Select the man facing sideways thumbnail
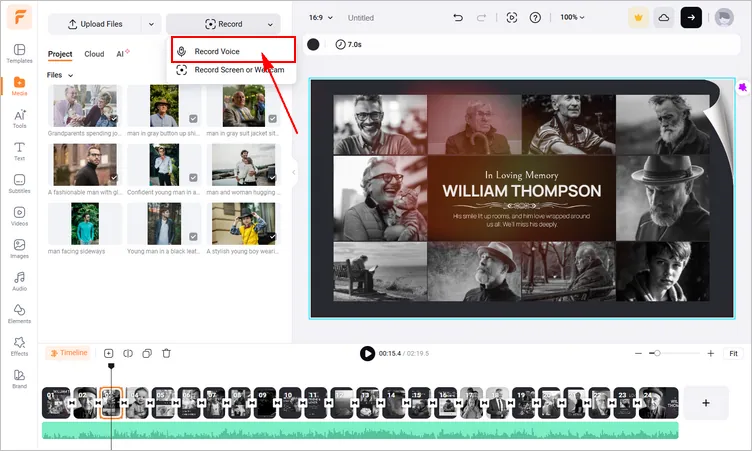Screen dimensions: 752x451 coord(85,224)
